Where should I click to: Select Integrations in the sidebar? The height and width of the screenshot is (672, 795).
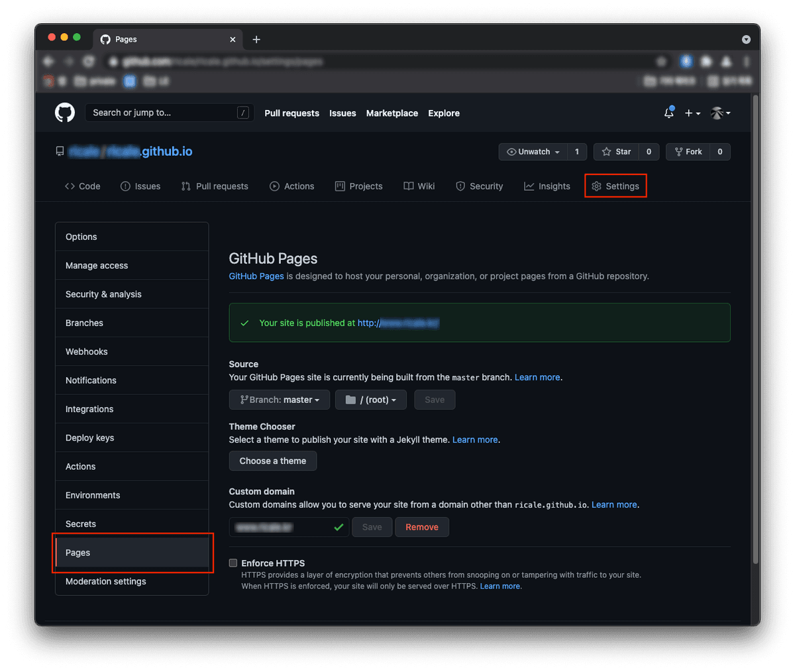click(132, 409)
